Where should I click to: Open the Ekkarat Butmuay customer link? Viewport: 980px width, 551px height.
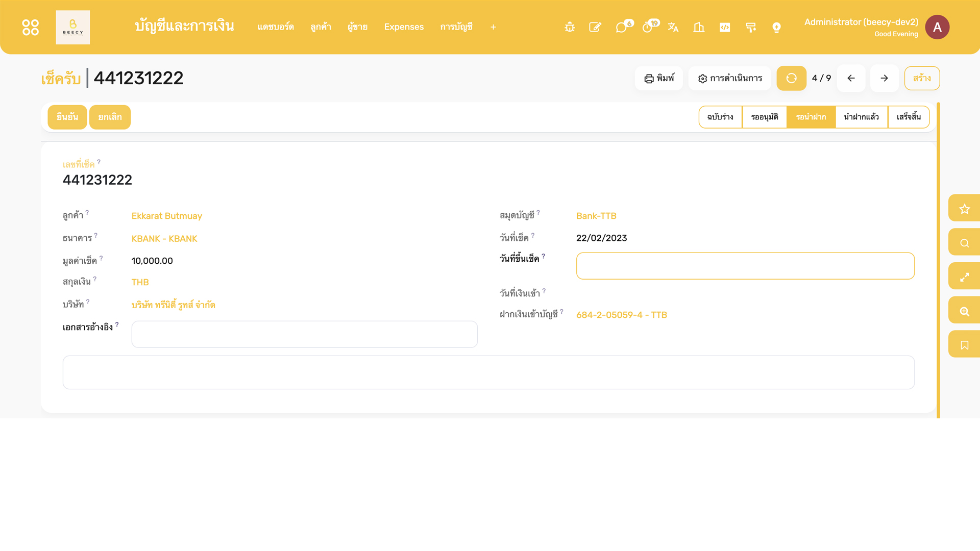[x=166, y=216]
